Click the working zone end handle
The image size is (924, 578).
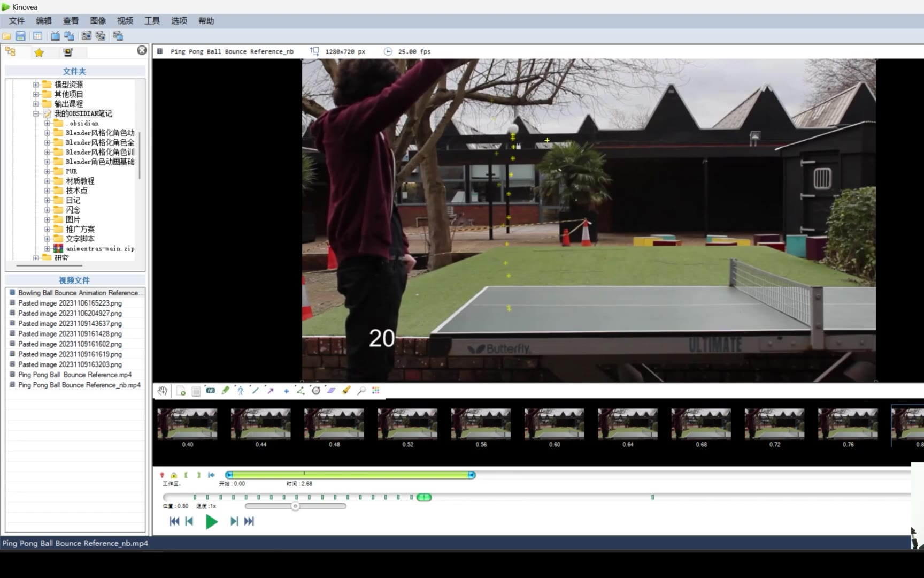[472, 475]
